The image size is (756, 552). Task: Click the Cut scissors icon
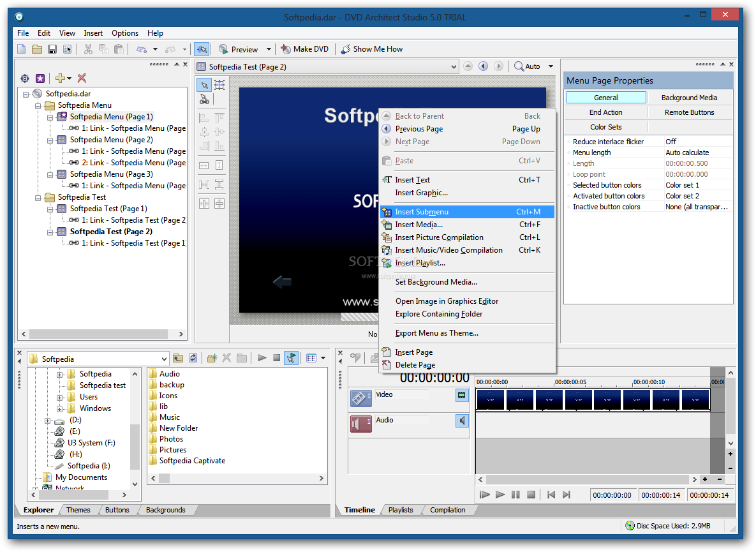88,49
